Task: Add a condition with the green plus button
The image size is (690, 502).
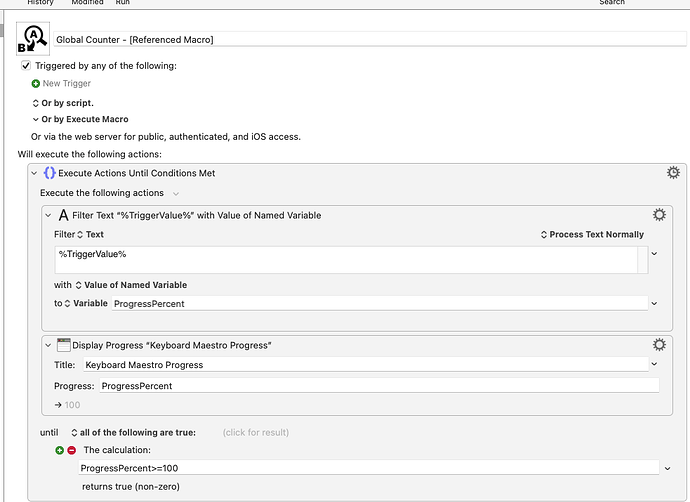Action: [59, 450]
